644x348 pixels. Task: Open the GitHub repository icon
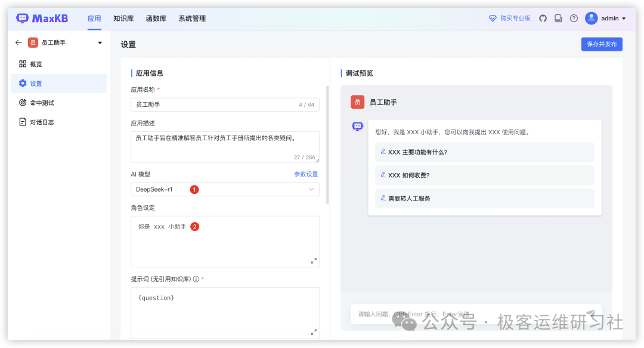click(x=543, y=19)
